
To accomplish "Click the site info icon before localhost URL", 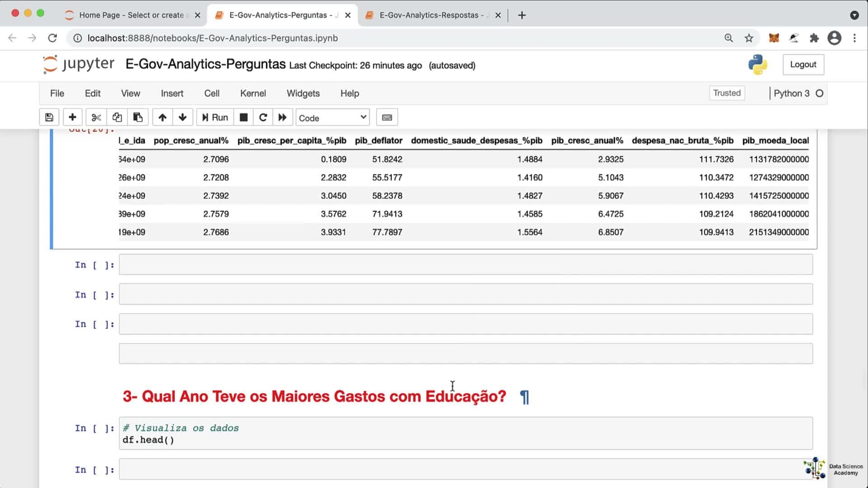I will tap(77, 38).
